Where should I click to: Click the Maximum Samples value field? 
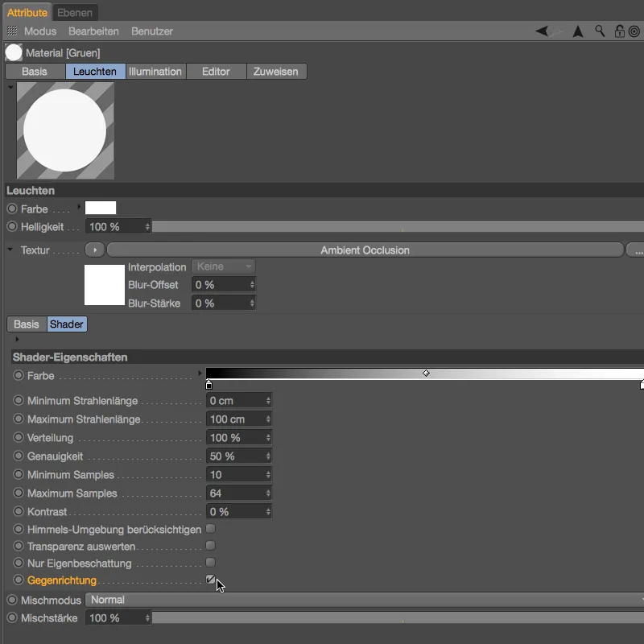coord(238,493)
